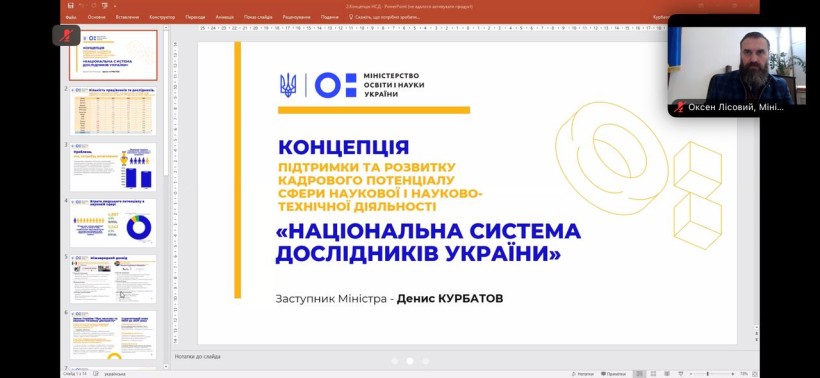Viewport: 820px width, 378px height.
Task: Select slide 2 thumbnail with the table
Action: (x=113, y=111)
